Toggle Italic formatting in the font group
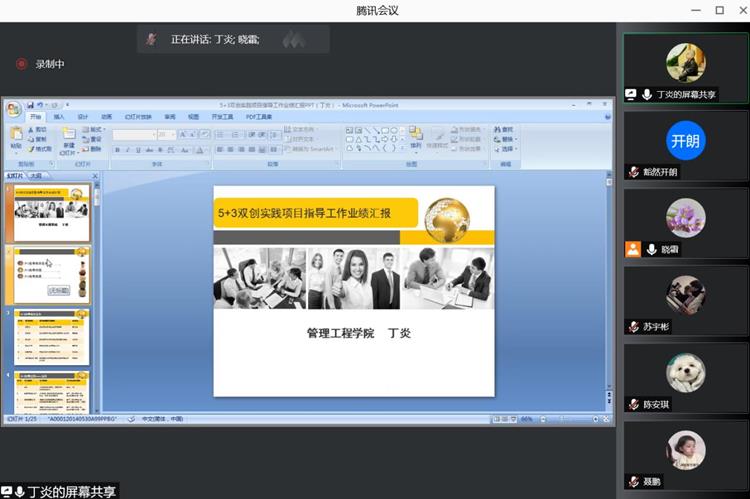This screenshot has height=499, width=750. (x=128, y=150)
